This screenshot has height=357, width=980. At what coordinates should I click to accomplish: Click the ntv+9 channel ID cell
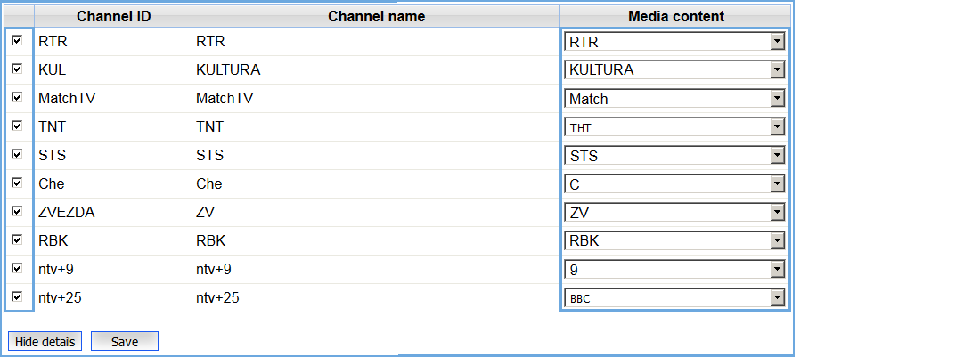(x=113, y=270)
